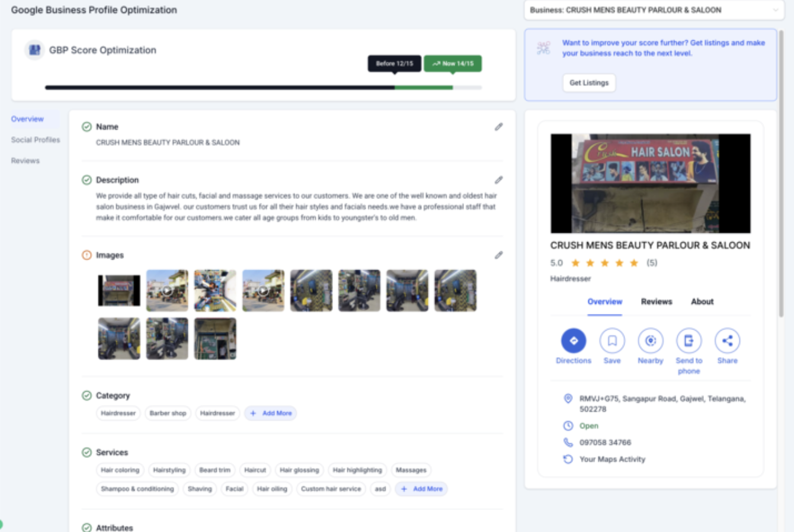Click the GBP score progress bar
This screenshot has height=532, width=794.
coord(263,88)
